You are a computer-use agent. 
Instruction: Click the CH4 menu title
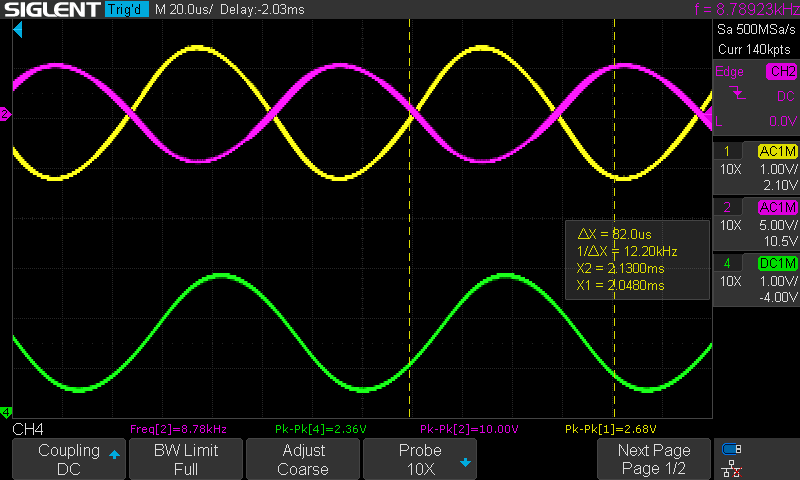point(28,430)
